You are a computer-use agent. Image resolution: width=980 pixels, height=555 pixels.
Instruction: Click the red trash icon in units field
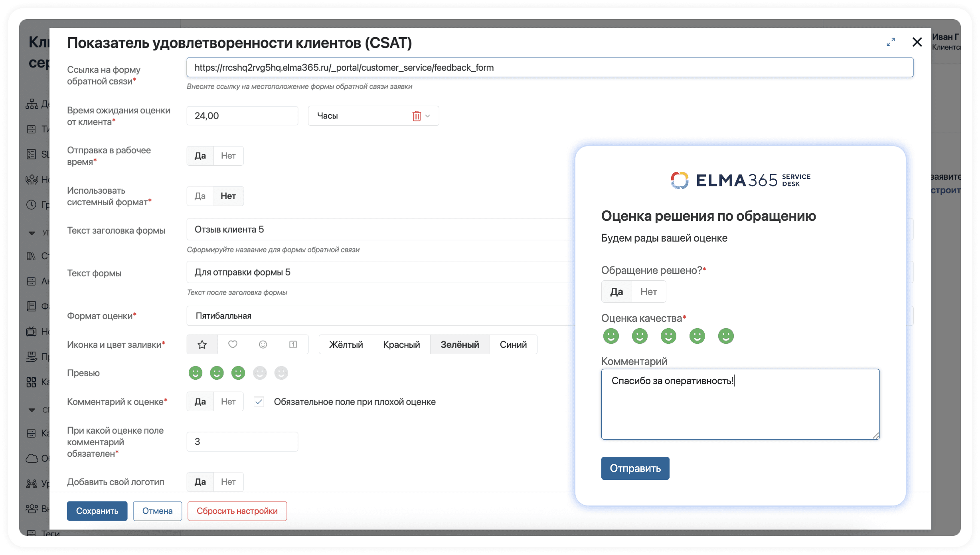(x=416, y=116)
